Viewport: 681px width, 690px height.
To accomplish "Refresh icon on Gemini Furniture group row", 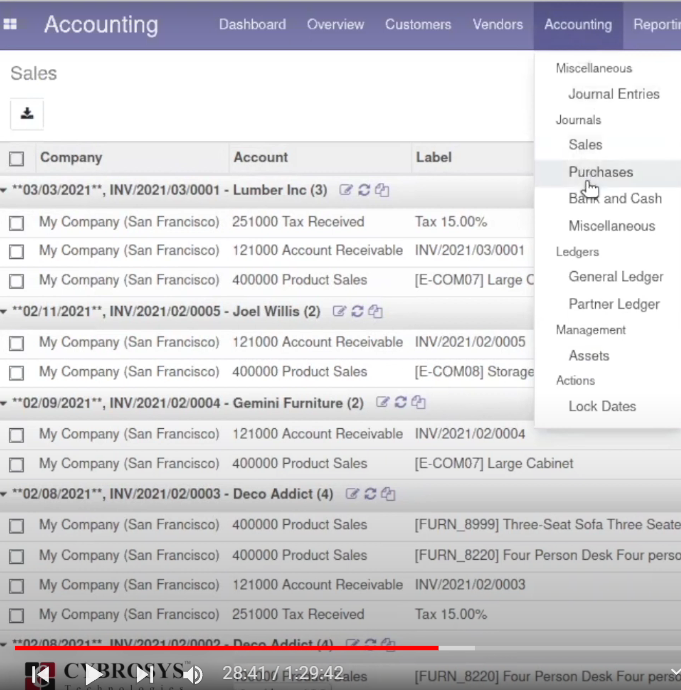I will pyautogui.click(x=400, y=402).
